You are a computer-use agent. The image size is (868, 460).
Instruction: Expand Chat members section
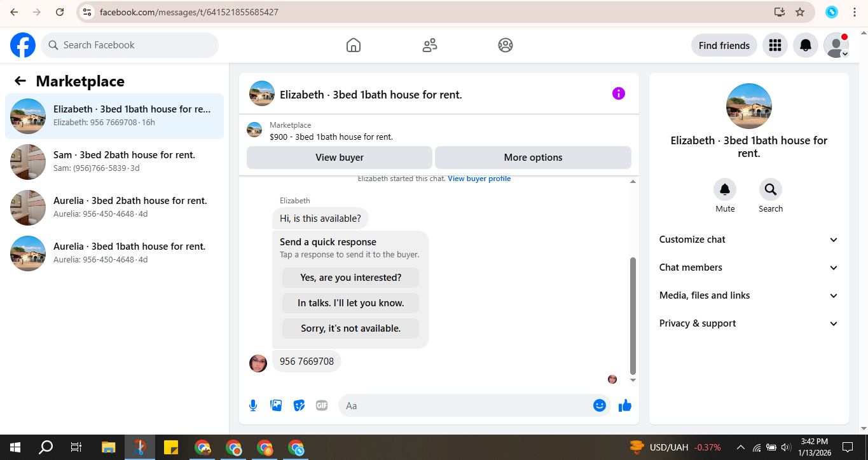(x=749, y=267)
